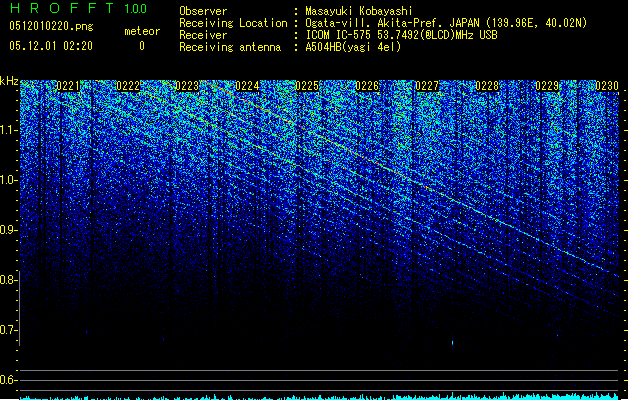629x400 pixels.
Task: Click the 0230 time marker
Action: click(607, 86)
